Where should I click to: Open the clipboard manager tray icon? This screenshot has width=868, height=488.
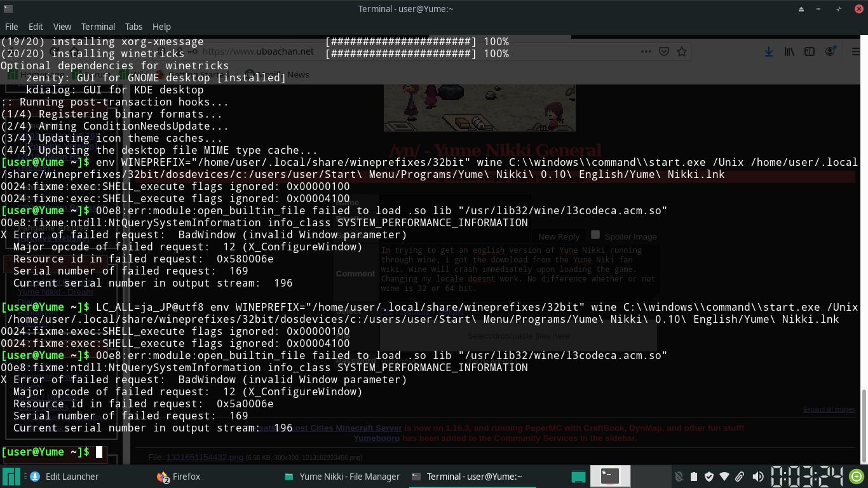(x=694, y=477)
